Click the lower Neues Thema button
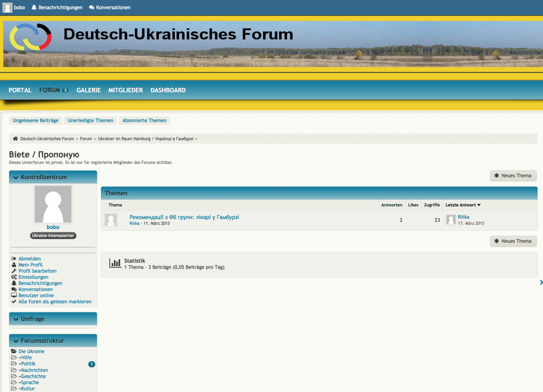This screenshot has width=543, height=392. point(514,241)
